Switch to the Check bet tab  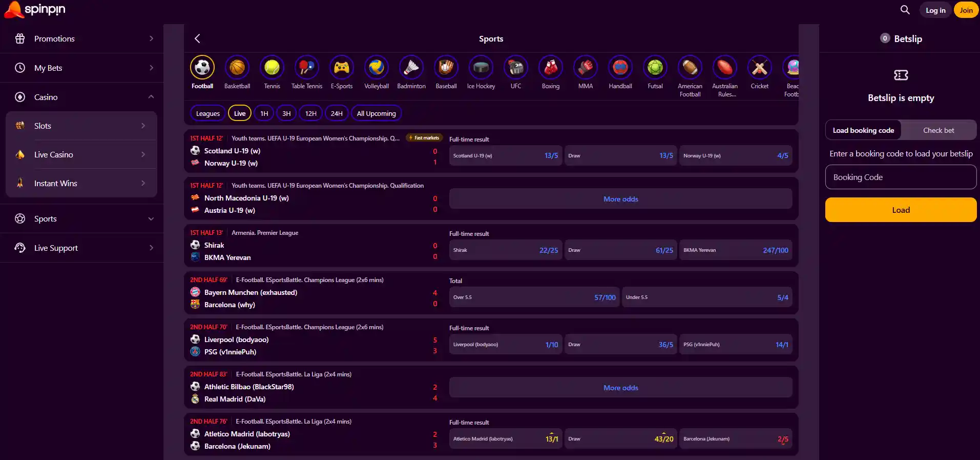coord(939,130)
